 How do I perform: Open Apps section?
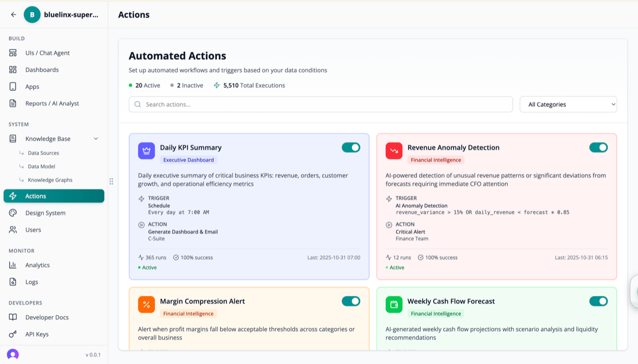coord(32,87)
